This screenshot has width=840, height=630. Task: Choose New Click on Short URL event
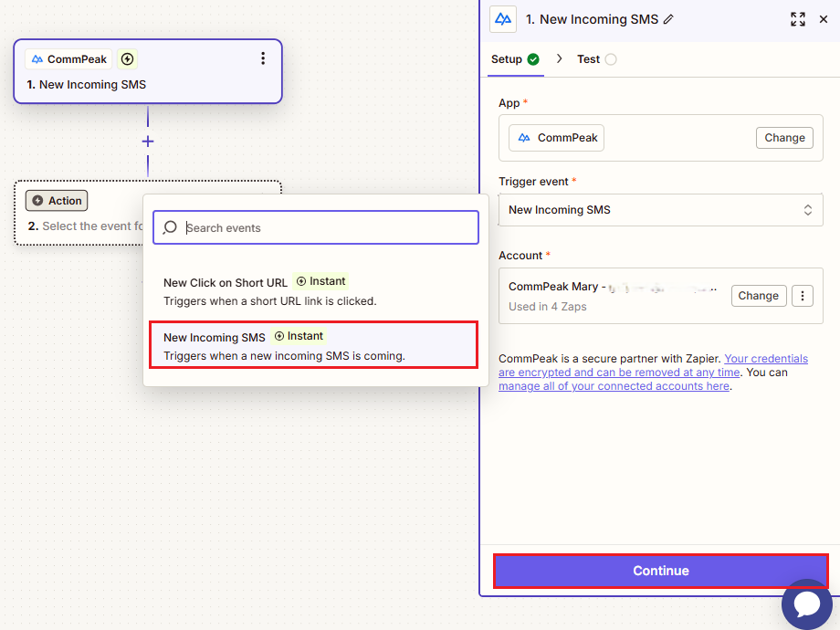[313, 291]
